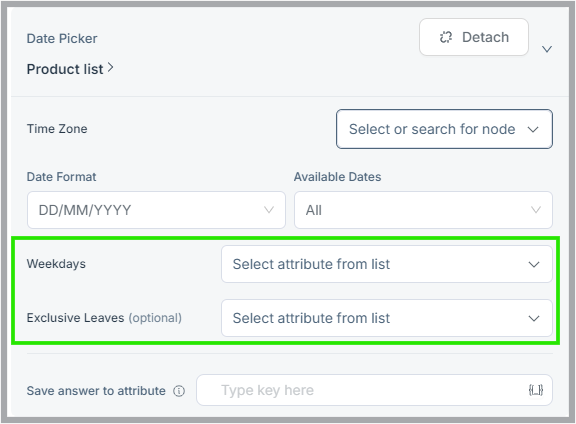This screenshot has height=424, width=576.
Task: Click the Detach button
Action: pos(474,37)
